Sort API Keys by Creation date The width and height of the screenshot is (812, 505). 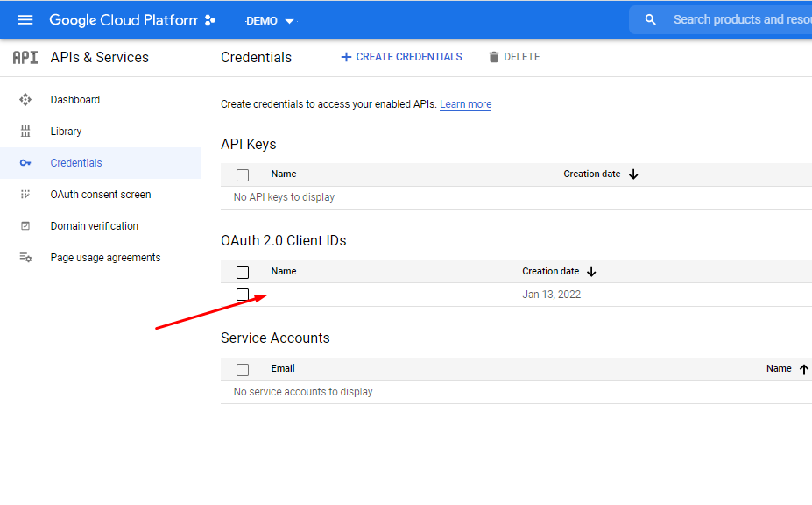click(592, 174)
